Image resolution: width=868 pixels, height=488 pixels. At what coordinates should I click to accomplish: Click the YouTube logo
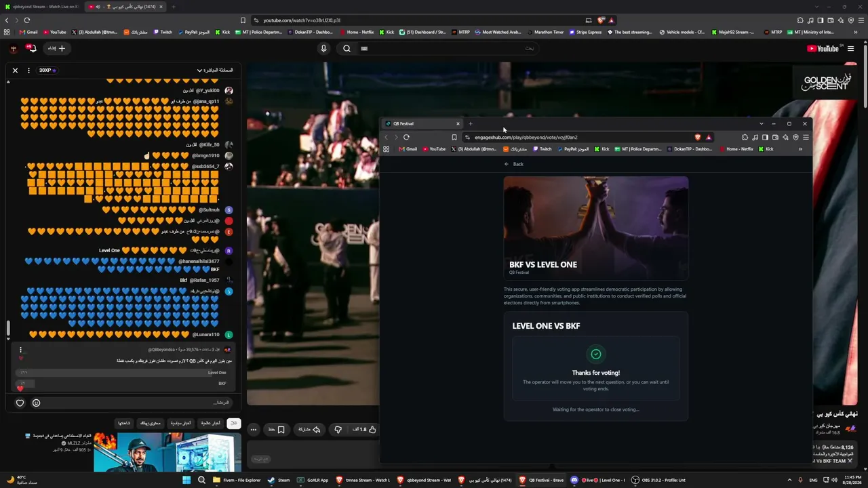(823, 48)
